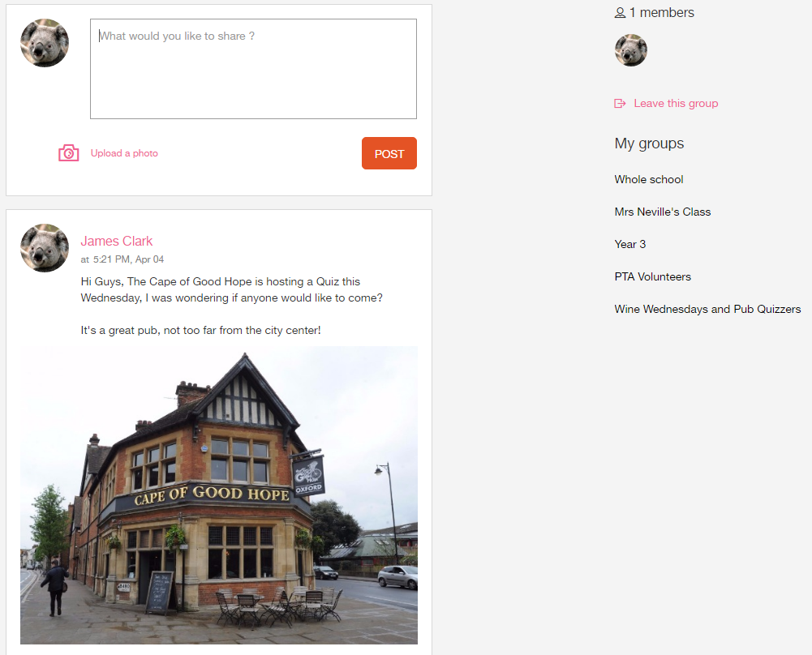Open James Clark's post avatar
The image size is (812, 655).
tap(45, 248)
